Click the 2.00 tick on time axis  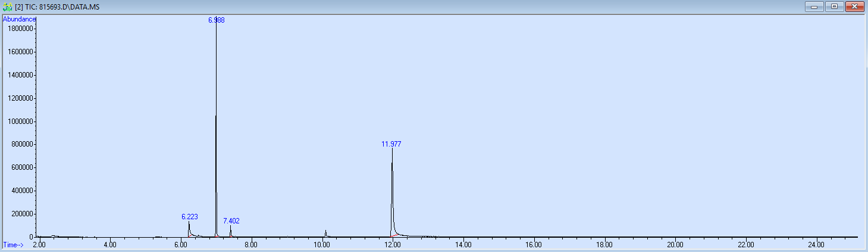(x=39, y=245)
